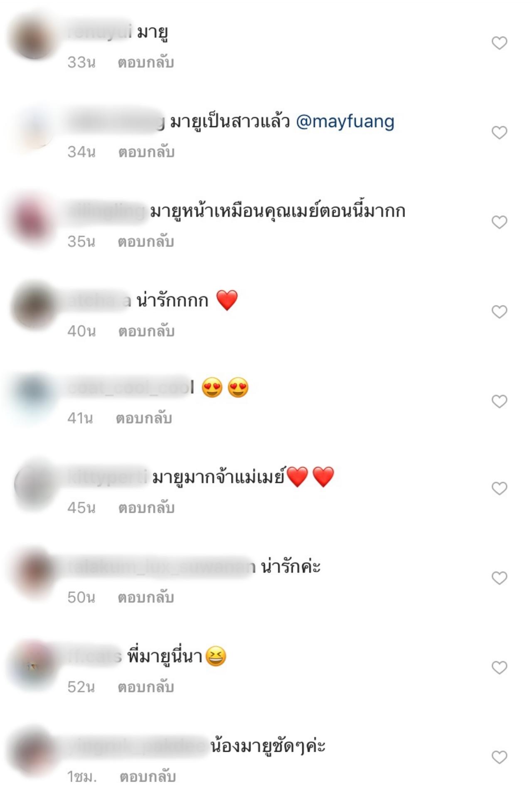
Task: Reply to the 45-minute-old comment
Action: 146,508
